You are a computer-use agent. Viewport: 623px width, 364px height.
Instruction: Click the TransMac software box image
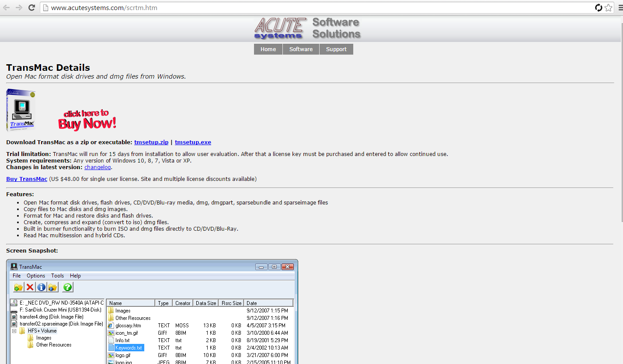click(x=21, y=110)
